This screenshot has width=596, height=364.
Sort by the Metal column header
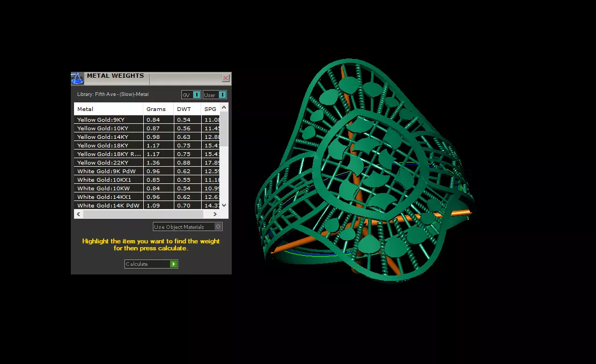pyautogui.click(x=108, y=109)
